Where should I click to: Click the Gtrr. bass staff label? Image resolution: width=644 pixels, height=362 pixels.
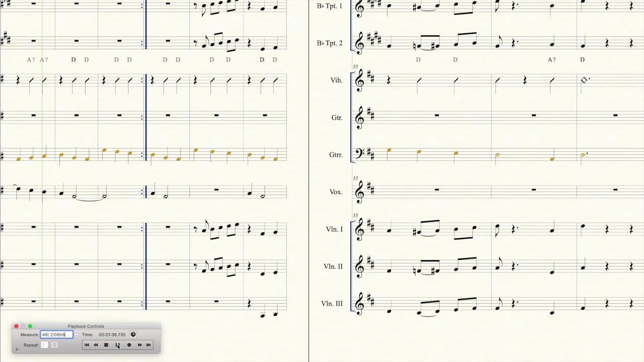click(x=336, y=155)
